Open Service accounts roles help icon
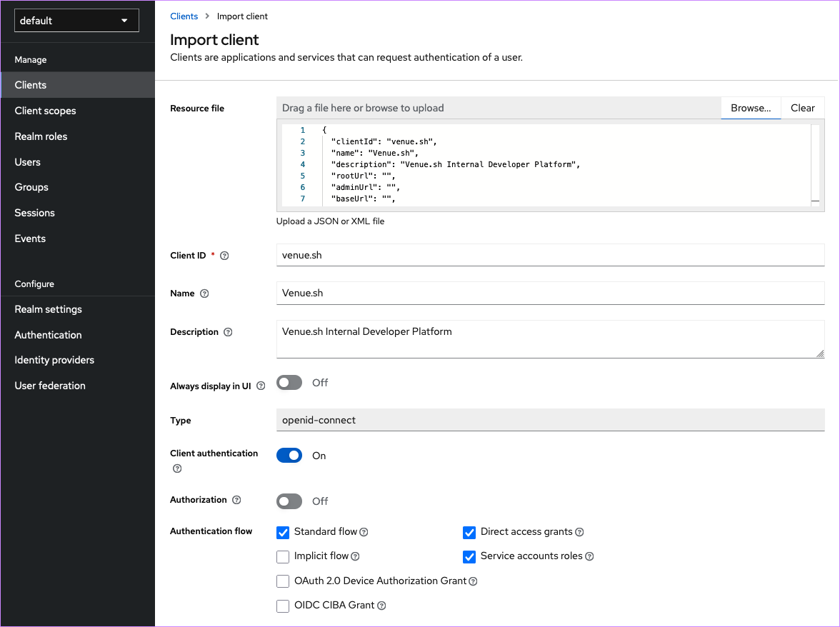 coord(589,556)
